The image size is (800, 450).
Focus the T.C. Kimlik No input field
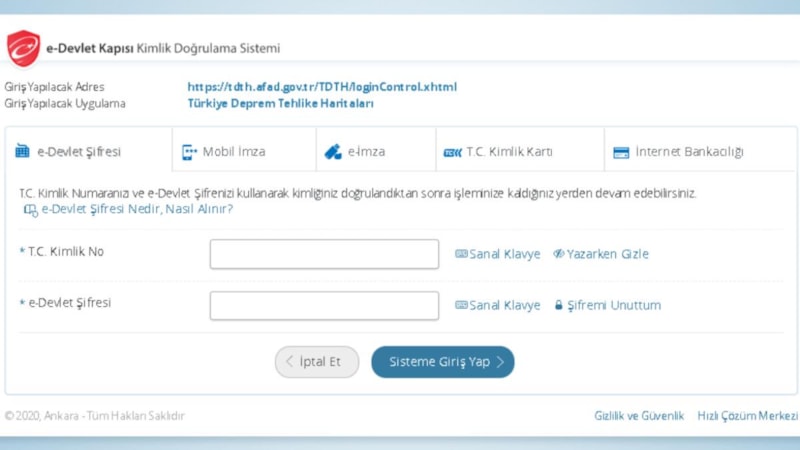(x=324, y=254)
